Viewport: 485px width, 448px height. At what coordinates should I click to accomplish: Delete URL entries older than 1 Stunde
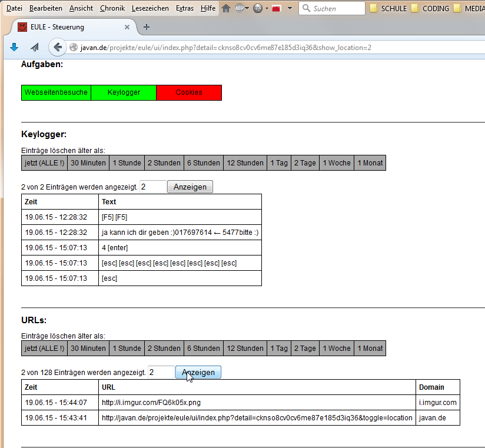[x=127, y=349]
